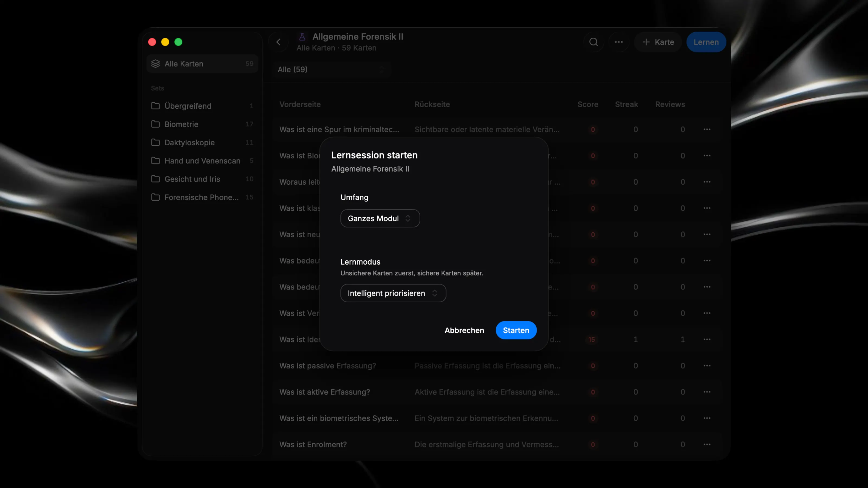
Task: Click the folder icon next to Daktyloskopie
Action: [155, 142]
